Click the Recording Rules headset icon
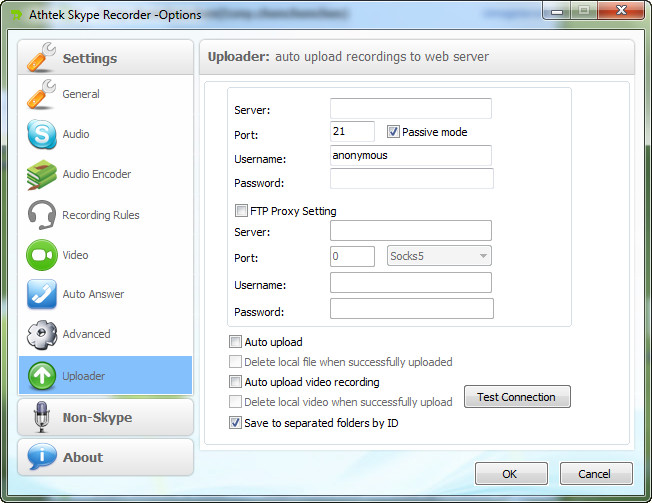652x503 pixels. pos(42,215)
